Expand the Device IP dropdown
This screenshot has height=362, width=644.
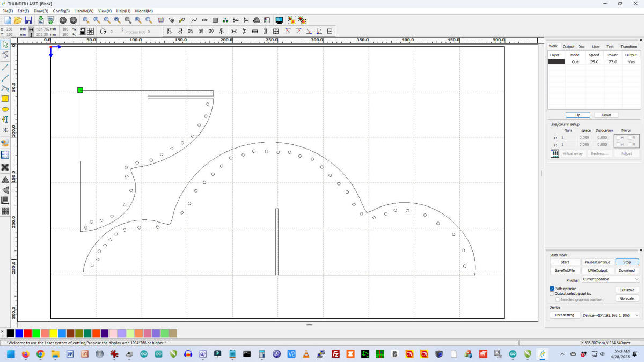(611, 315)
